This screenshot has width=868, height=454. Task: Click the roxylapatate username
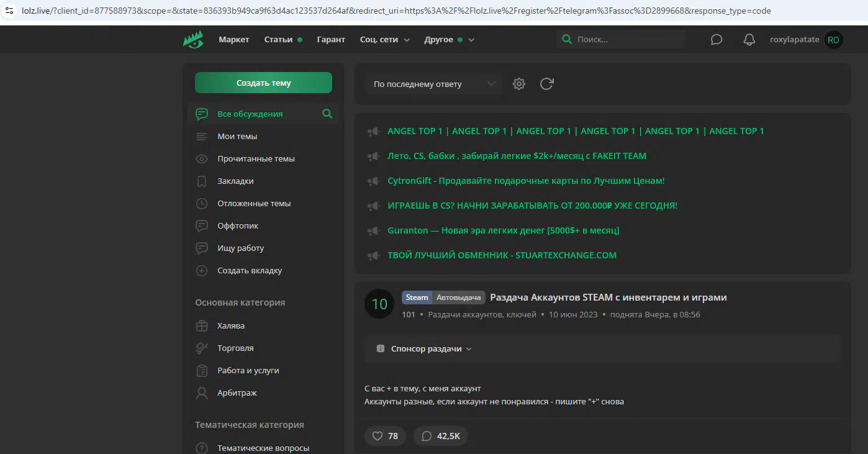point(794,40)
